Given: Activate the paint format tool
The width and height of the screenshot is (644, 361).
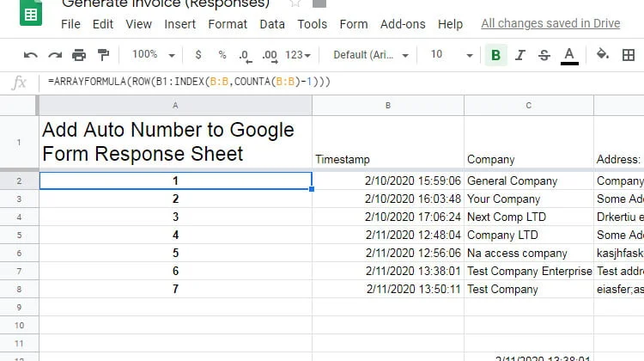Looking at the screenshot, I should (103, 55).
